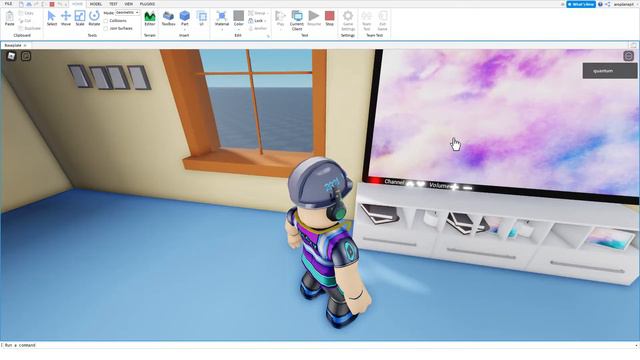Switch to the HOME ribbon tab
The image size is (640, 360).
coord(77,4)
